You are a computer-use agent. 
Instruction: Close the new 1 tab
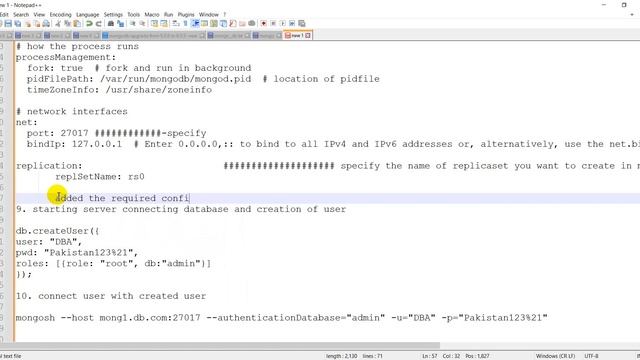click(308, 36)
